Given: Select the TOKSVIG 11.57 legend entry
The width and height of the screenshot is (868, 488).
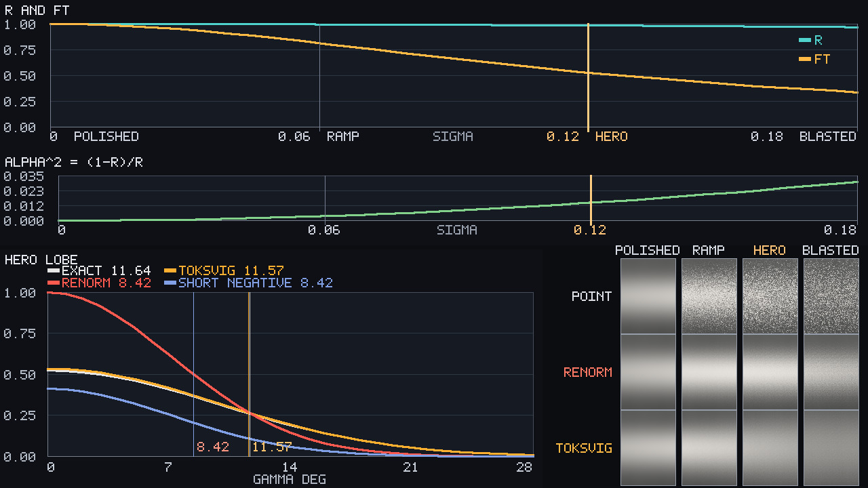Looking at the screenshot, I should tap(224, 270).
